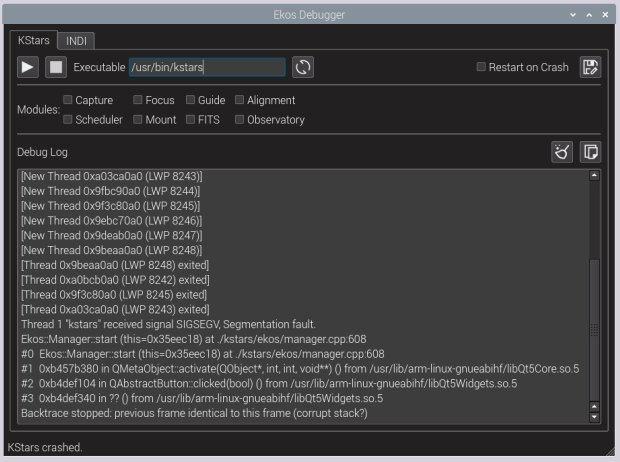Click the lower scroll-up arrow near log bottom
Viewport: 620px width, 462px height.
(594, 407)
